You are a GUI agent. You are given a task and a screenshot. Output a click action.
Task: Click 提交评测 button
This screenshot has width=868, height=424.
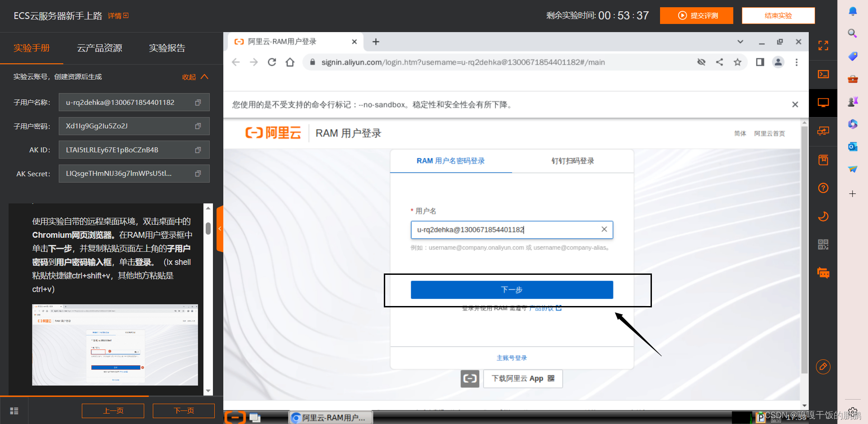(697, 15)
